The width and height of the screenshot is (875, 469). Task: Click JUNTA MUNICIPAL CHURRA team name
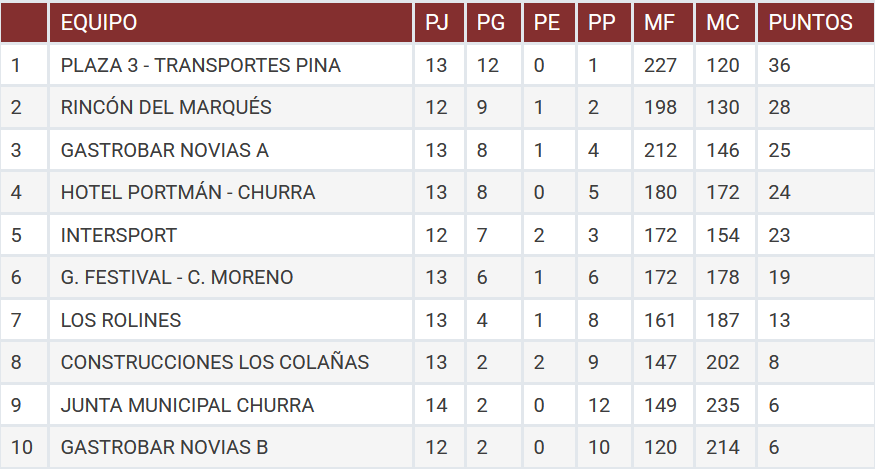(187, 405)
